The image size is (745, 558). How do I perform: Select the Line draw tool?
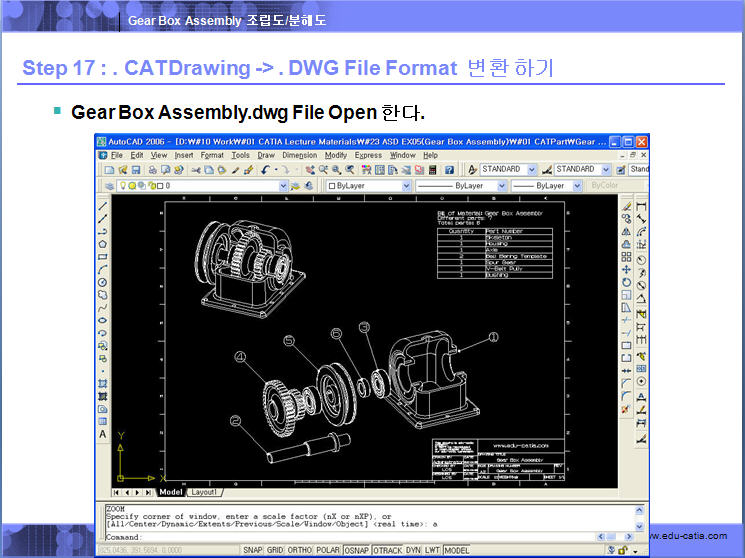pos(103,204)
